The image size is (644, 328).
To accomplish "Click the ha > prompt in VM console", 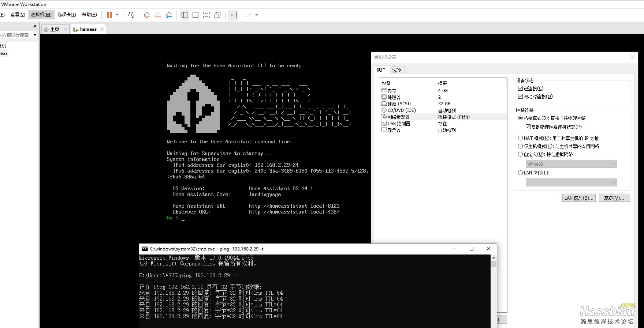I will [172, 218].
